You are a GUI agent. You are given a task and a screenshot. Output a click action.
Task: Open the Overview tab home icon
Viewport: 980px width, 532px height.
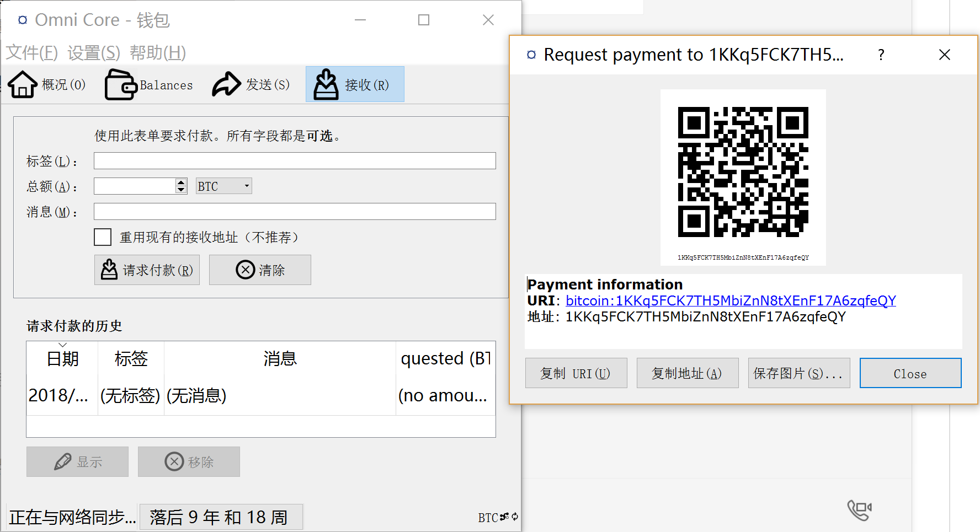pos(23,84)
